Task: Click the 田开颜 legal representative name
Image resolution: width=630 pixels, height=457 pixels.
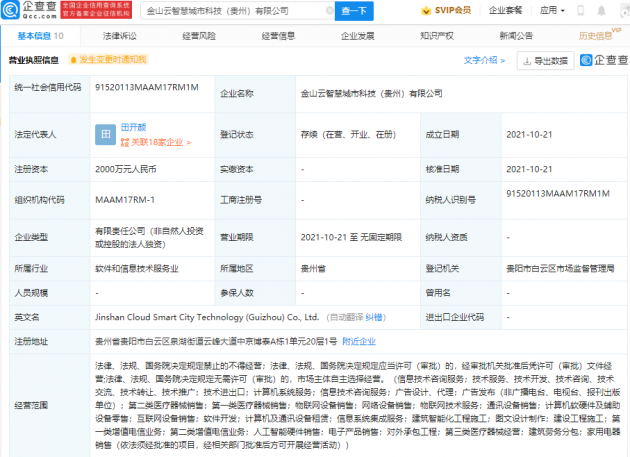Action: [x=133, y=127]
